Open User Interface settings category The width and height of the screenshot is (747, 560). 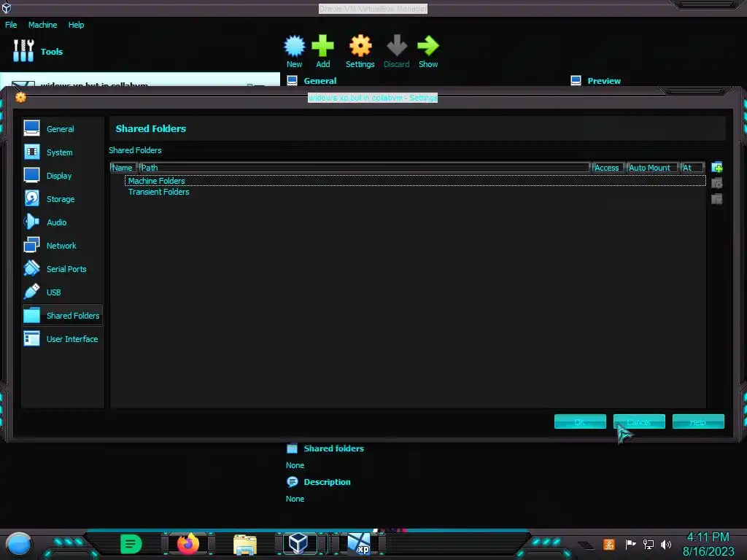pos(62,338)
